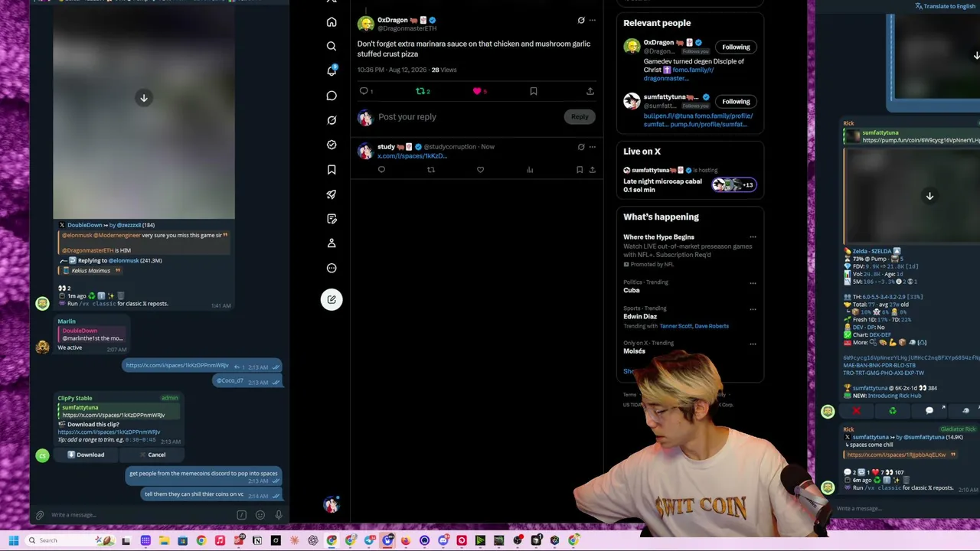Like study's reply post
The image size is (980, 551).
click(x=480, y=170)
